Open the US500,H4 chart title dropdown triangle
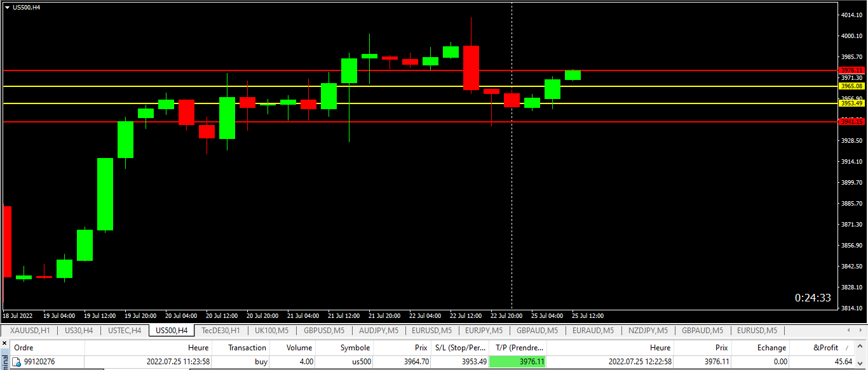The width and height of the screenshot is (868, 370). [7, 7]
